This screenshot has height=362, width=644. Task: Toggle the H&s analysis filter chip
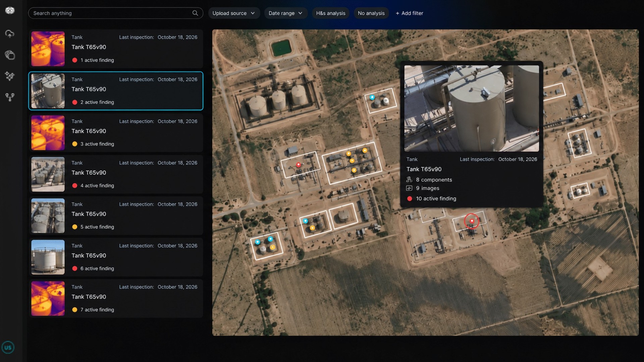pyautogui.click(x=330, y=13)
